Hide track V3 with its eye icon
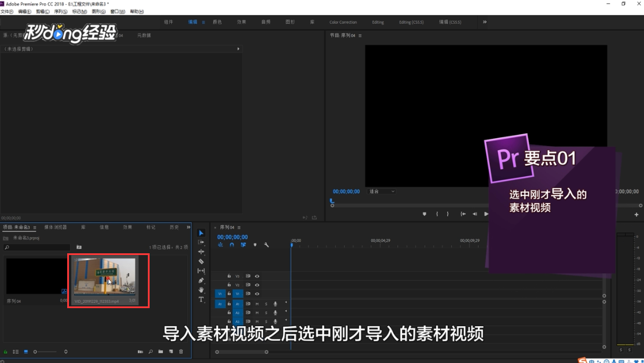644x363 pixels. [x=257, y=276]
